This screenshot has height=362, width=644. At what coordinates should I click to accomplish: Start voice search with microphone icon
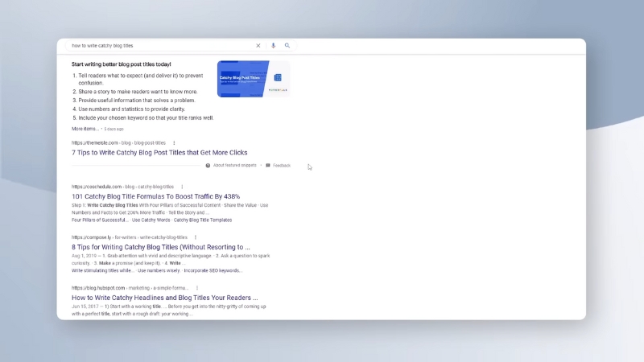273,46
